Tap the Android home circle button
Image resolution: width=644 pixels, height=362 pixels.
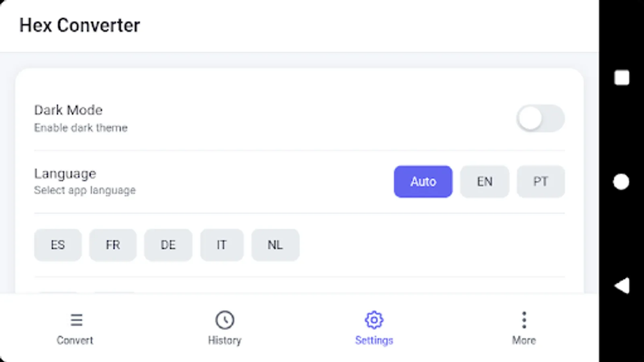pos(621,182)
